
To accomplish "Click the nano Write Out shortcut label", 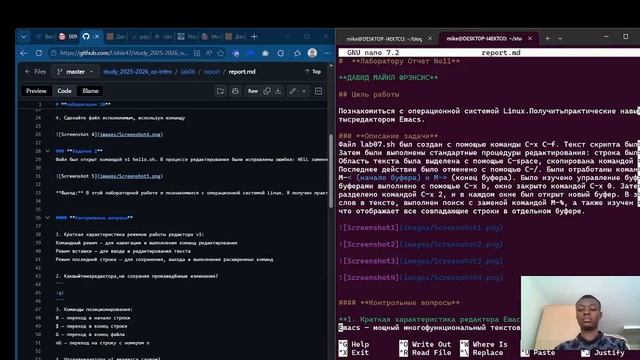I will (x=431, y=344).
